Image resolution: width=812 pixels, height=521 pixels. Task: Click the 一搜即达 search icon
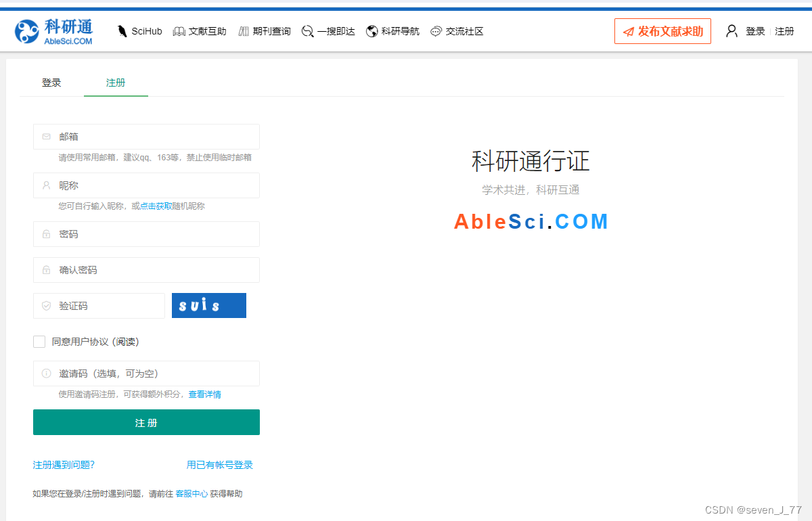(x=308, y=31)
